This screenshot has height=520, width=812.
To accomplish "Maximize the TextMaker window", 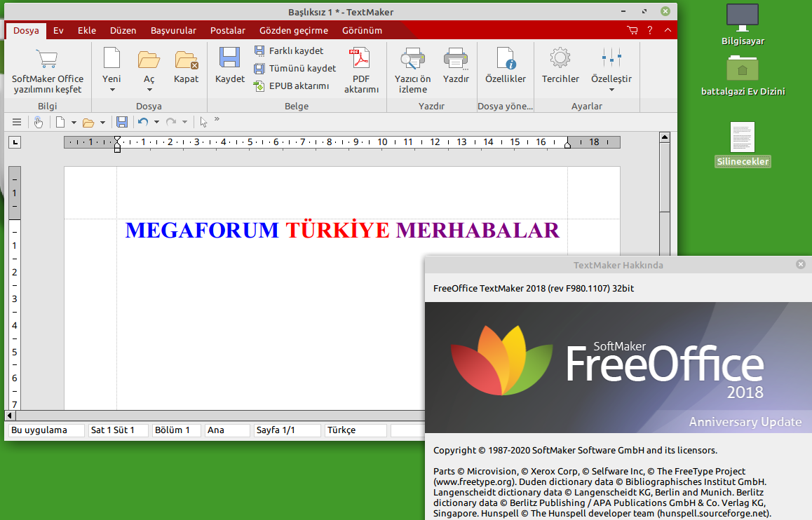I will pos(644,11).
